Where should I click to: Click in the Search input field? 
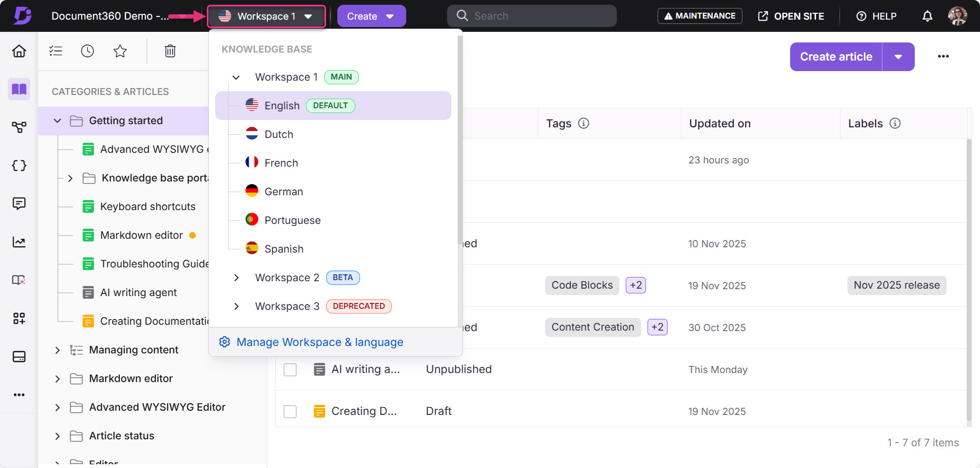point(532,16)
